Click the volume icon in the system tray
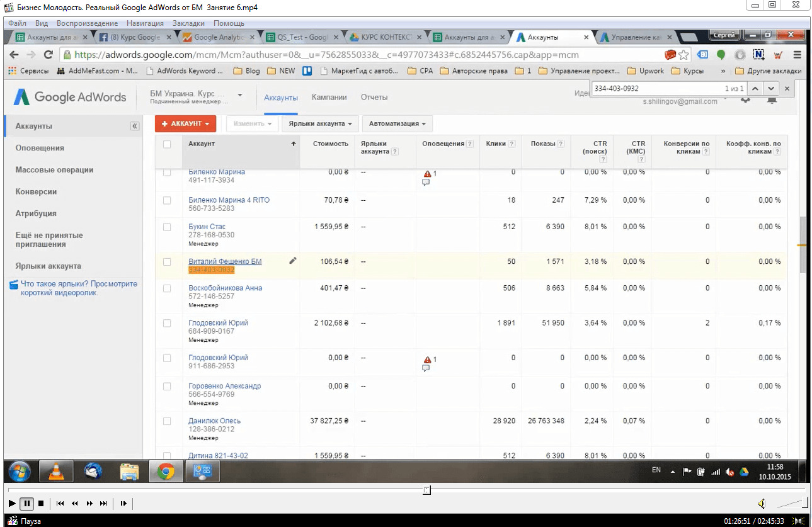The image size is (812, 527). pos(729,472)
